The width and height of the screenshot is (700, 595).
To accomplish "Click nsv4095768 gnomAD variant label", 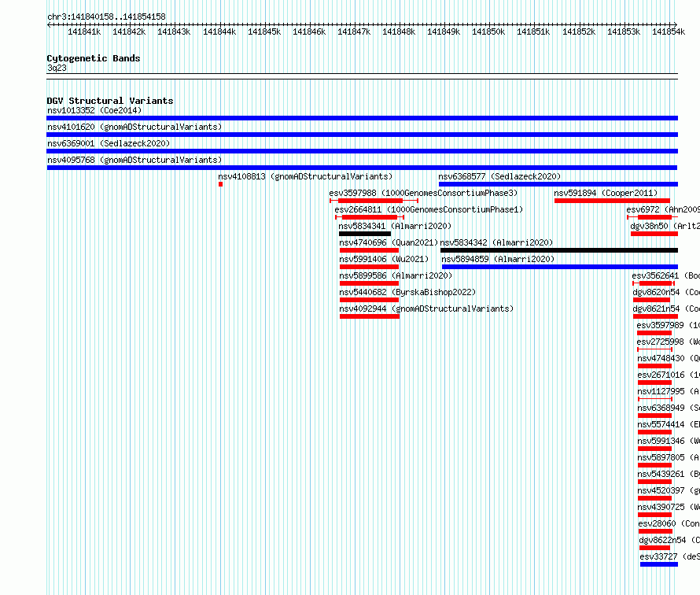I will coord(134,160).
